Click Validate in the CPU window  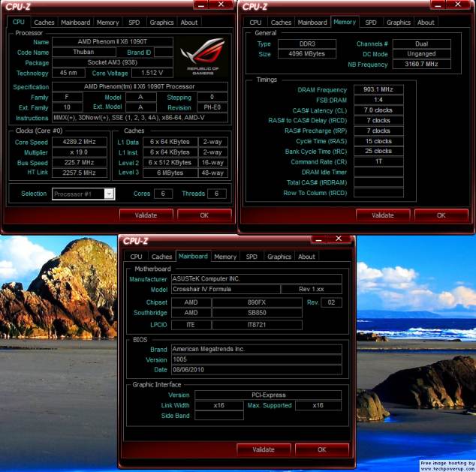click(x=146, y=215)
